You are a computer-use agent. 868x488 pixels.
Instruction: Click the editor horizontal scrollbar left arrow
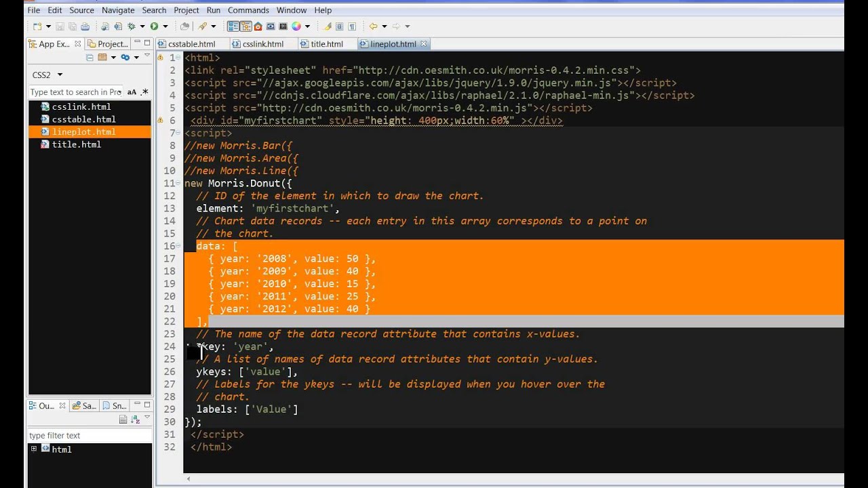pos(188,479)
